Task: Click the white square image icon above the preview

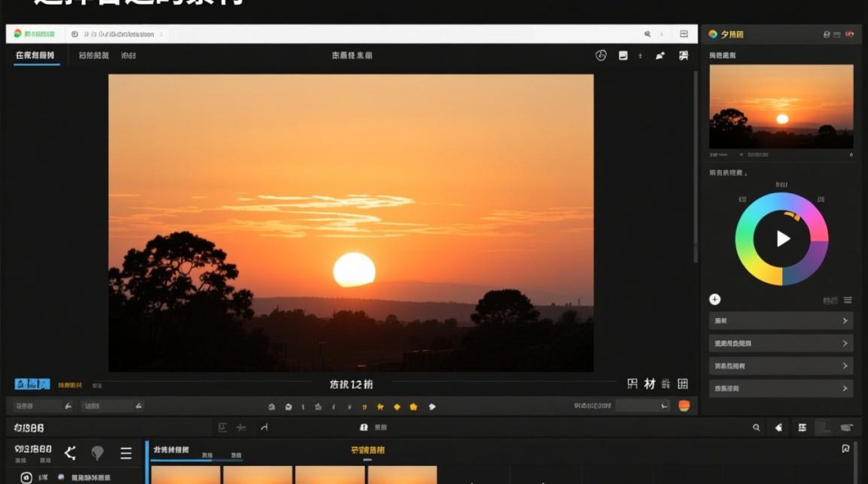Action: (623, 55)
